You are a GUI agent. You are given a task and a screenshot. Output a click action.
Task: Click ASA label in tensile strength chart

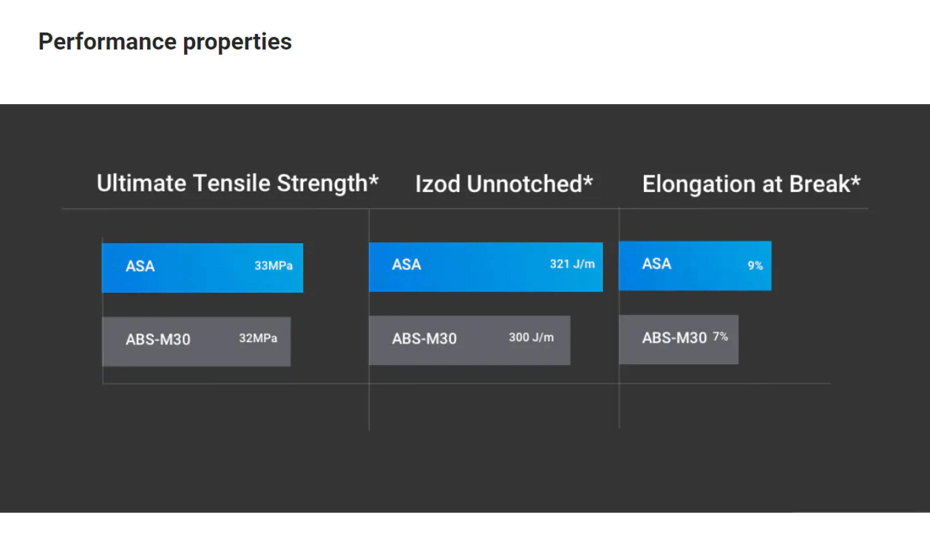[140, 266]
